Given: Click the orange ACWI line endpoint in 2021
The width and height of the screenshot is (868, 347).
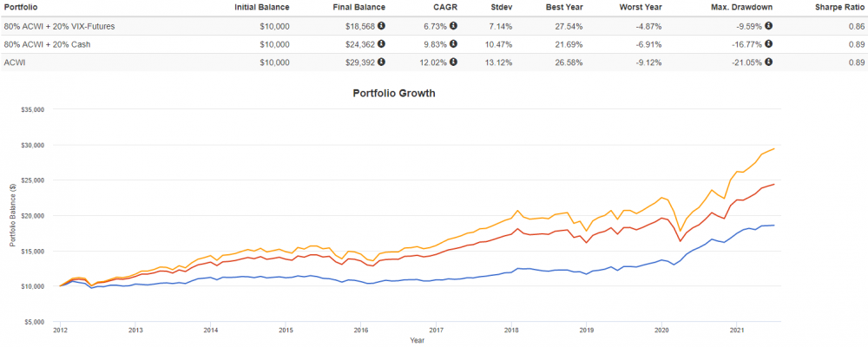Looking at the screenshot, I should point(774,148).
